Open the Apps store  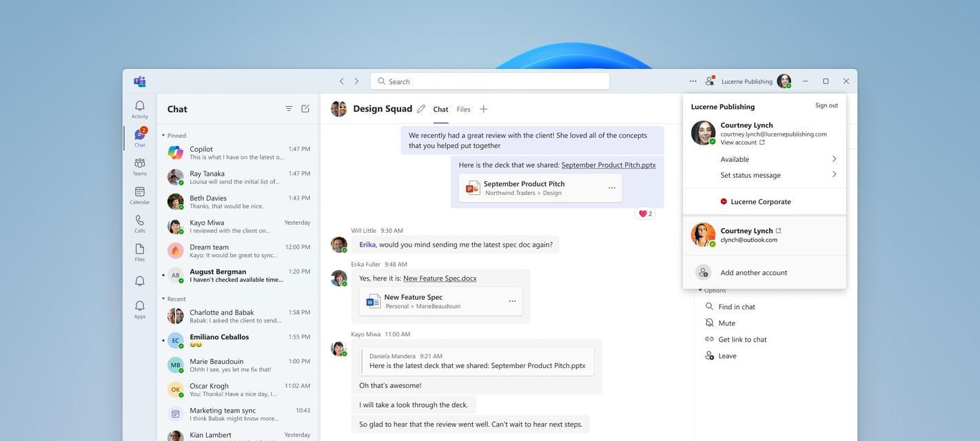(140, 310)
